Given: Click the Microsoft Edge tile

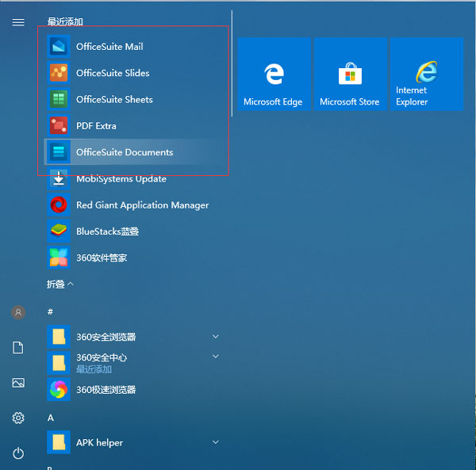Looking at the screenshot, I should (273, 75).
